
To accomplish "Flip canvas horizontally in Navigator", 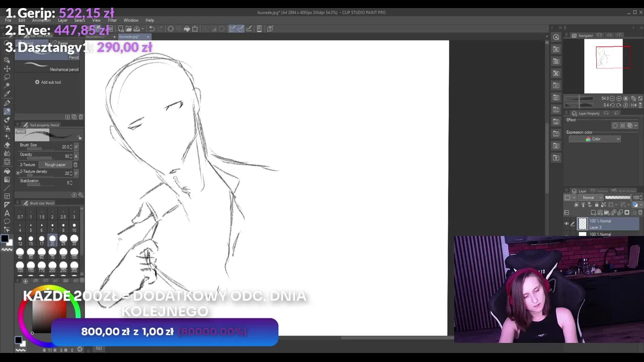I will [633, 105].
